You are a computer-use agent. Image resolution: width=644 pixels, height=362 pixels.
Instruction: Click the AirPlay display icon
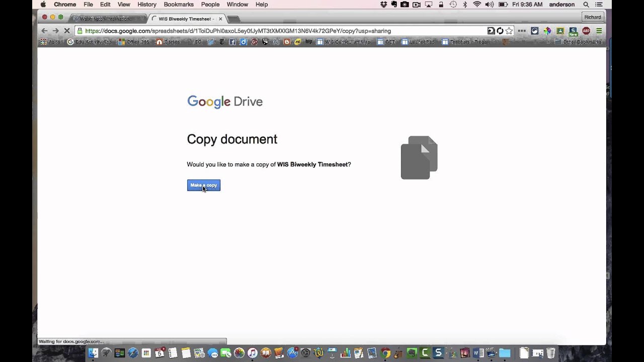(x=429, y=5)
